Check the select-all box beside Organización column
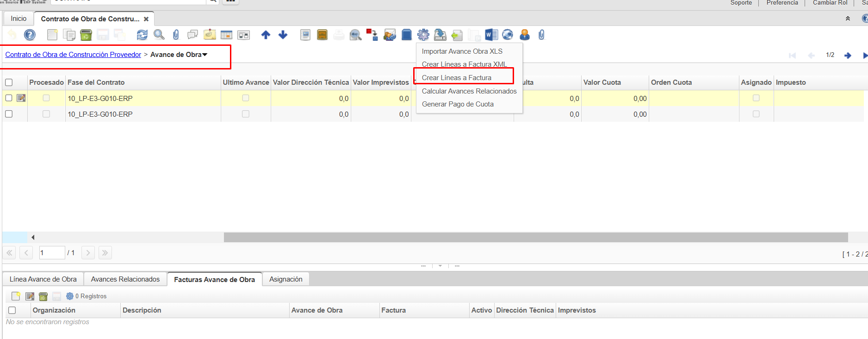This screenshot has height=339, width=868. tap(12, 310)
